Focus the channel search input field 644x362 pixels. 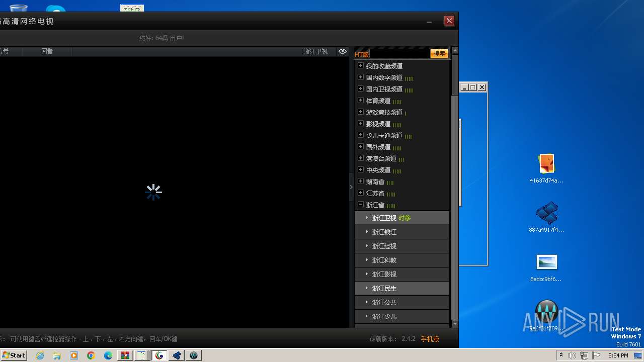(400, 54)
